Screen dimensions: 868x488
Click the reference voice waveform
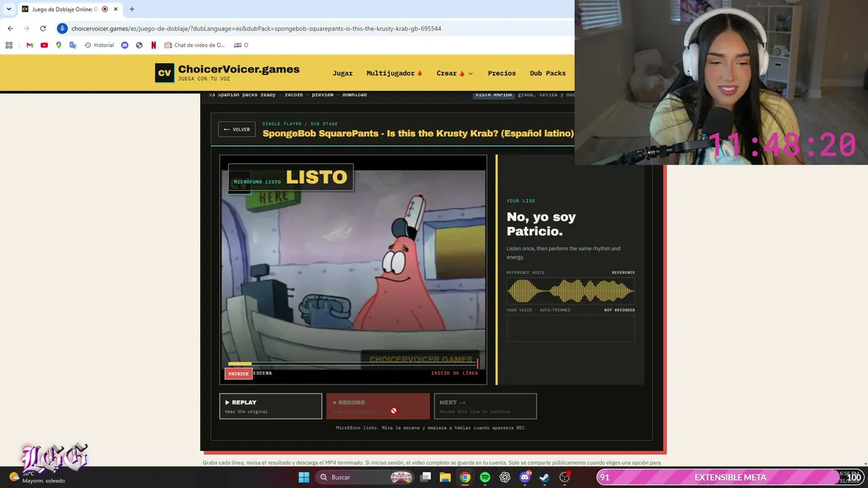click(x=571, y=291)
